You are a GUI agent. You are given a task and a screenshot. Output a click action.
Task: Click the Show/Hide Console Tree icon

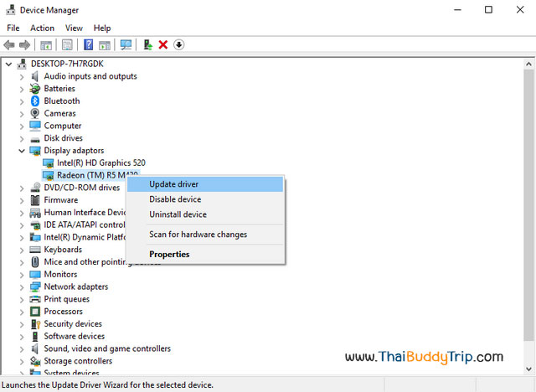coord(47,44)
